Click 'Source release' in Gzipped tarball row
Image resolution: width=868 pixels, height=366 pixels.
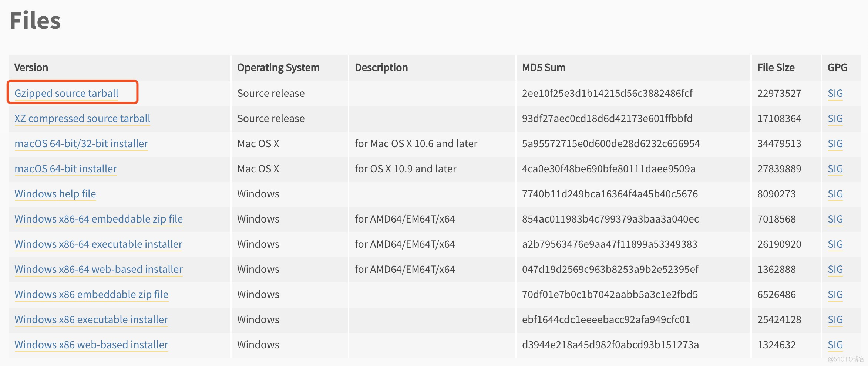(271, 94)
